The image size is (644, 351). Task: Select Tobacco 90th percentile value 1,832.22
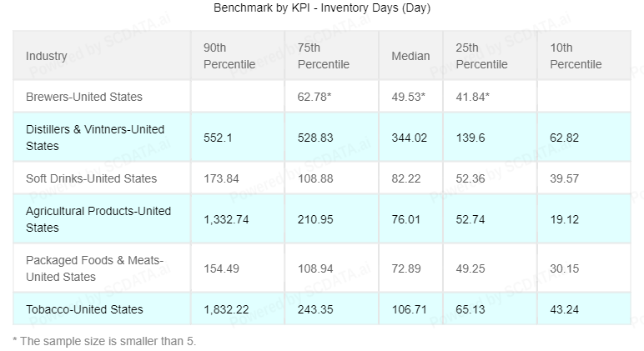pos(227,309)
